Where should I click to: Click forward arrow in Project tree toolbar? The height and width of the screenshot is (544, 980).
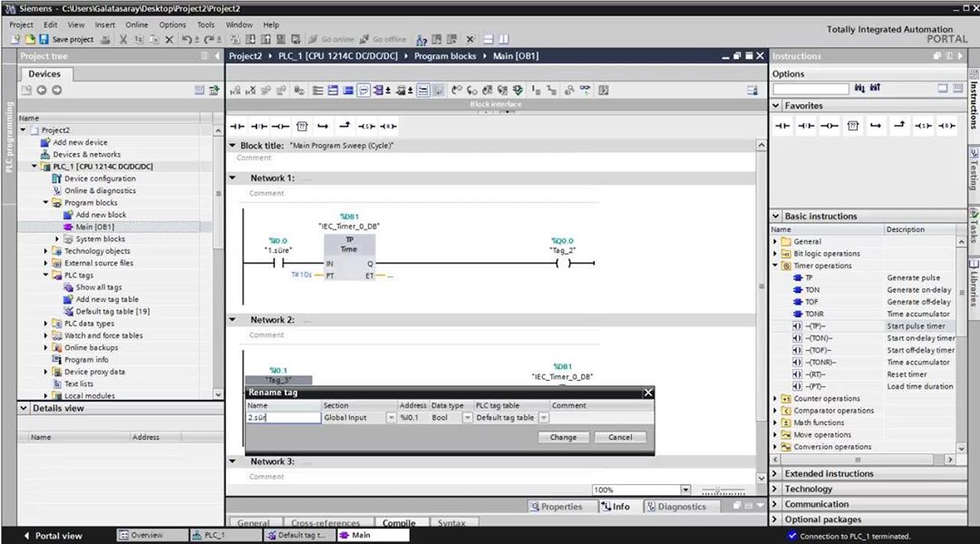[57, 90]
